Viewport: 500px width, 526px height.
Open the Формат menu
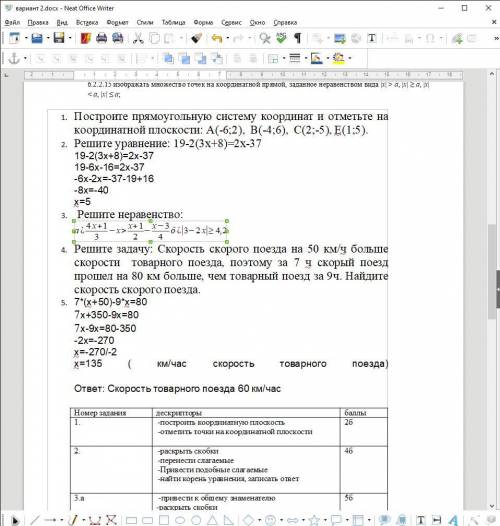click(117, 22)
